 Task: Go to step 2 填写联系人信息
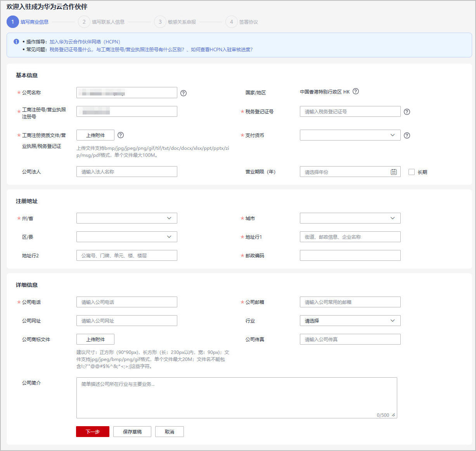102,22
